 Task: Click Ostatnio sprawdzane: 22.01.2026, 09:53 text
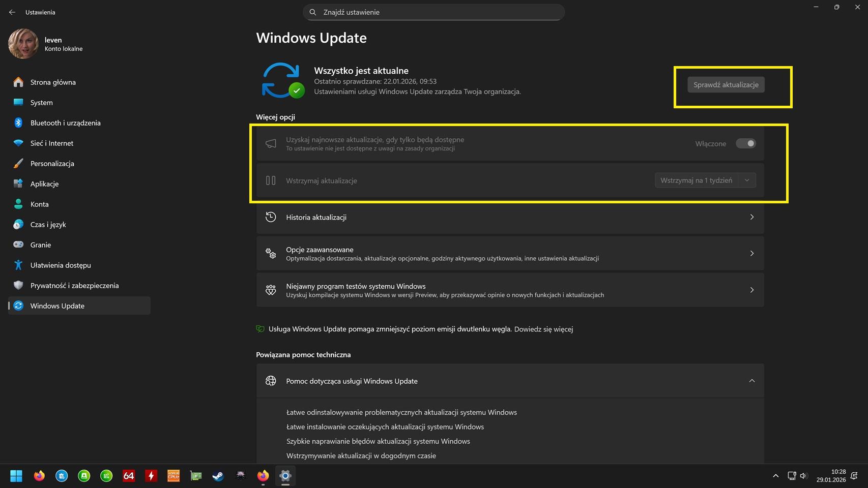click(375, 81)
